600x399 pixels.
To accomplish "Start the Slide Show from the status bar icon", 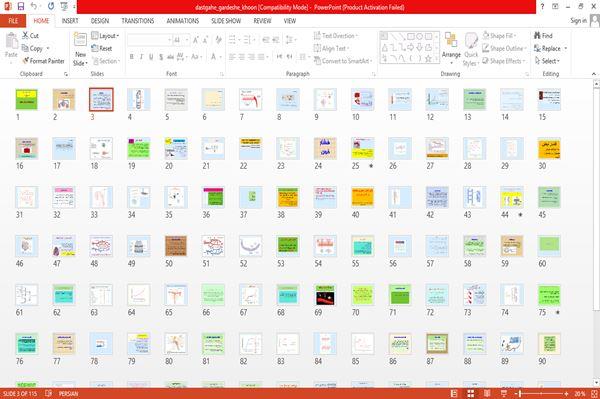I will [504, 393].
